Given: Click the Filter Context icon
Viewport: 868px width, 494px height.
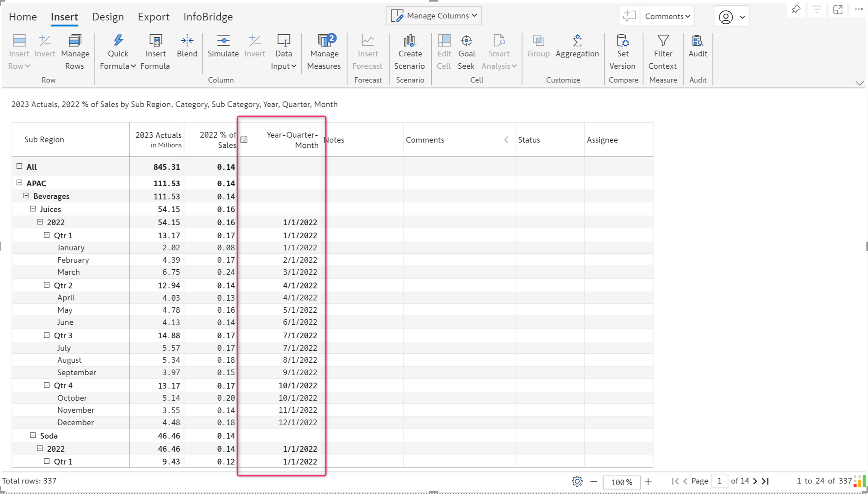Looking at the screenshot, I should [663, 41].
